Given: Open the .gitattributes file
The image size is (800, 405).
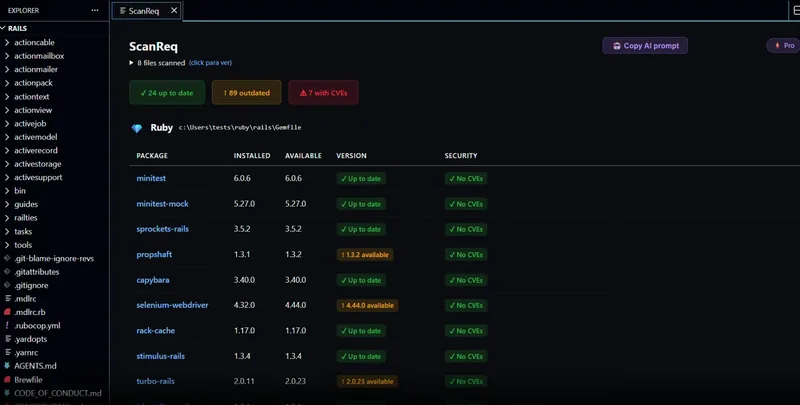Looking at the screenshot, I should (36, 272).
